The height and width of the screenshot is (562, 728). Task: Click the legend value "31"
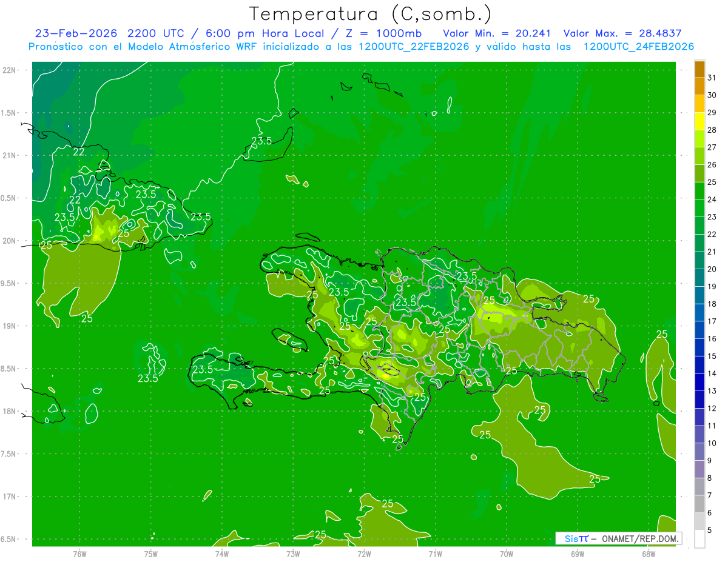coord(712,78)
